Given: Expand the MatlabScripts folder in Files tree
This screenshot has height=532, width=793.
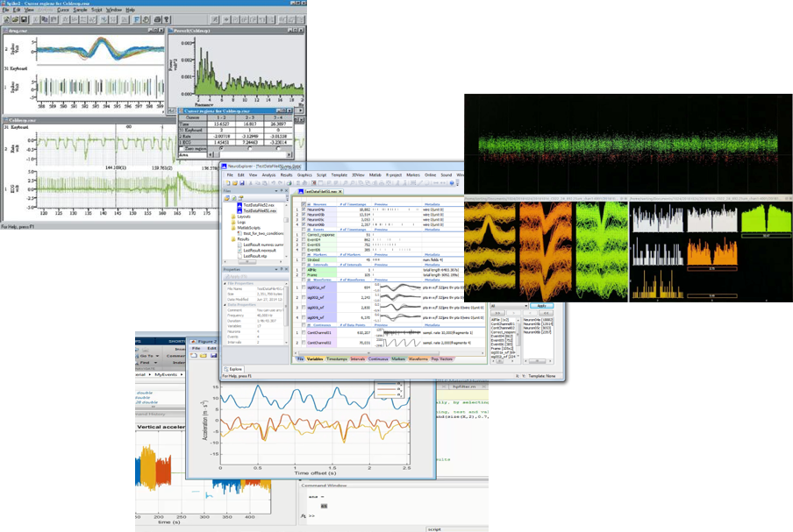Looking at the screenshot, I should [233, 228].
